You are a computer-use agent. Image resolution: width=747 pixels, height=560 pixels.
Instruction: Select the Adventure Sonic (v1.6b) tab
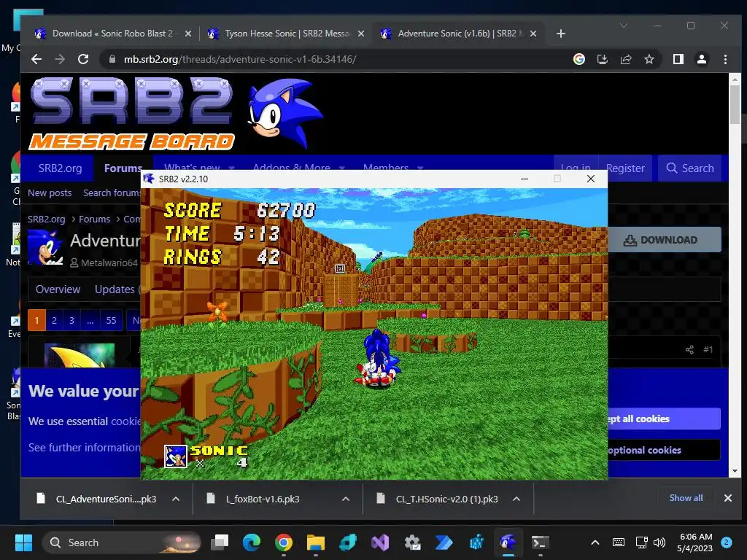click(457, 34)
